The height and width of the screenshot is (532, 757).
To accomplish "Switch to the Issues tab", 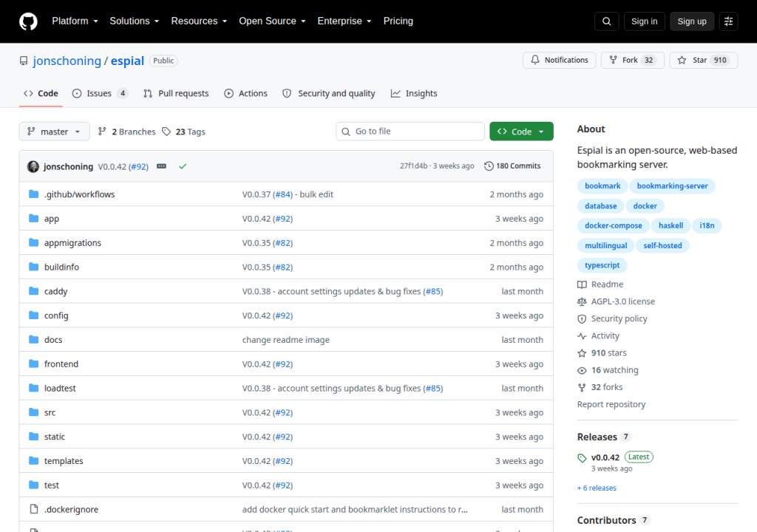I will click(100, 93).
